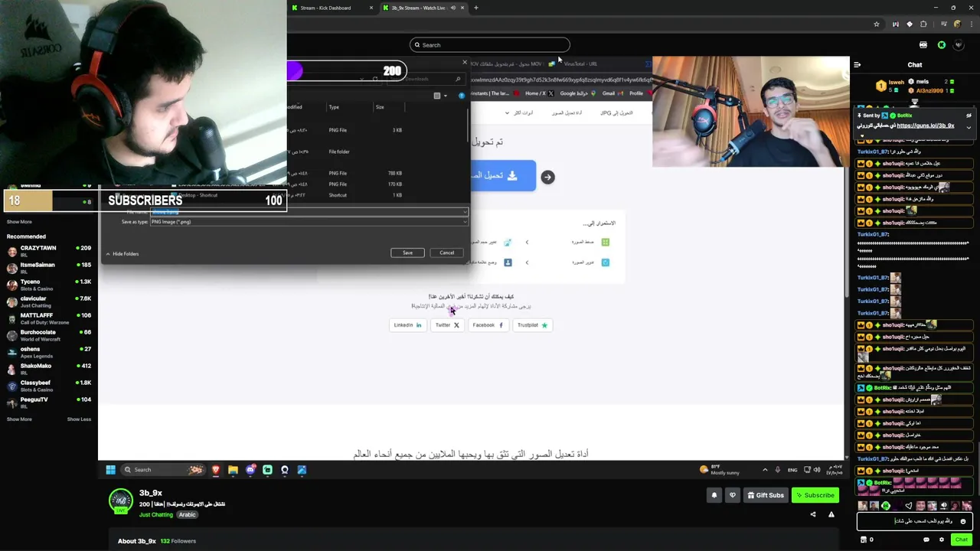This screenshot has height=551, width=980.
Task: Send message with the green Chat button
Action: pyautogui.click(x=961, y=540)
